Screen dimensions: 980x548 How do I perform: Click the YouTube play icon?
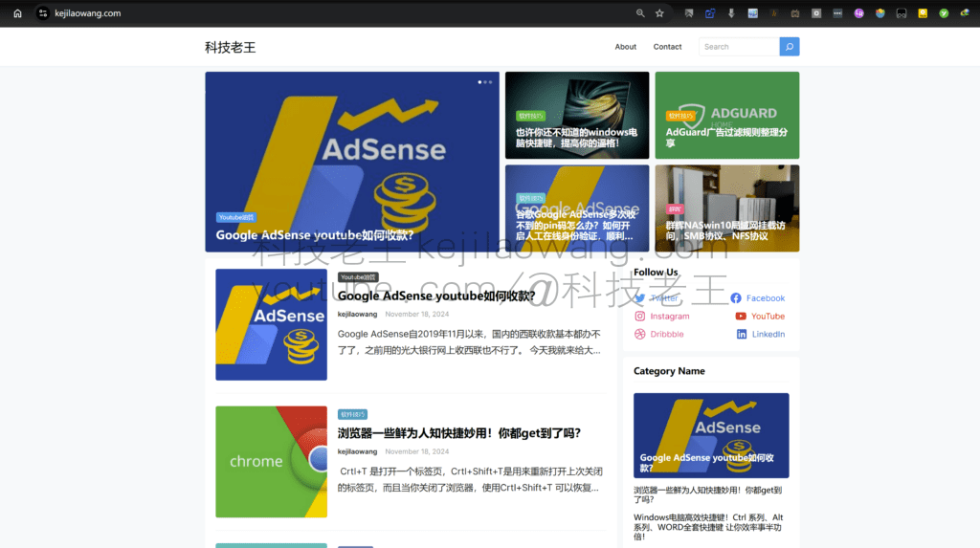click(741, 317)
